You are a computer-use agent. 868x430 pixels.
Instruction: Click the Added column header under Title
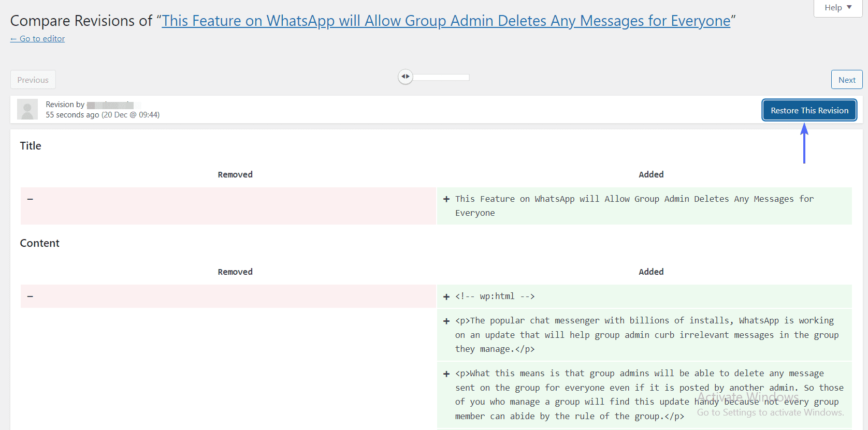651,175
